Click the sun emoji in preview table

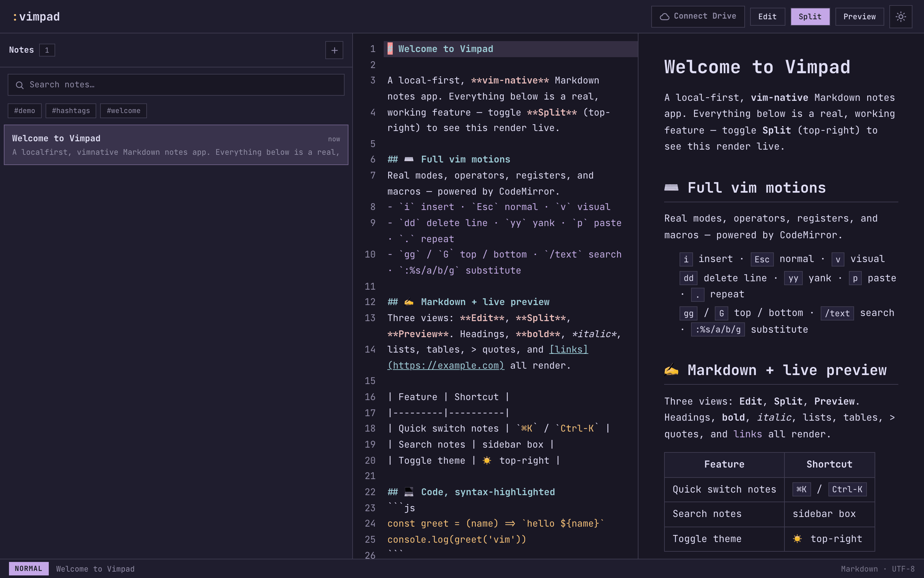tap(797, 539)
